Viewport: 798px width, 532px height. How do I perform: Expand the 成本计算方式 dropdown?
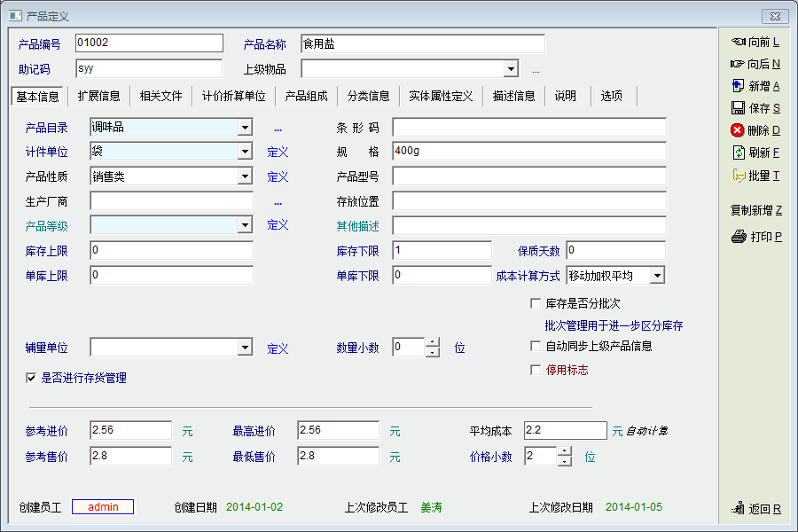656,276
